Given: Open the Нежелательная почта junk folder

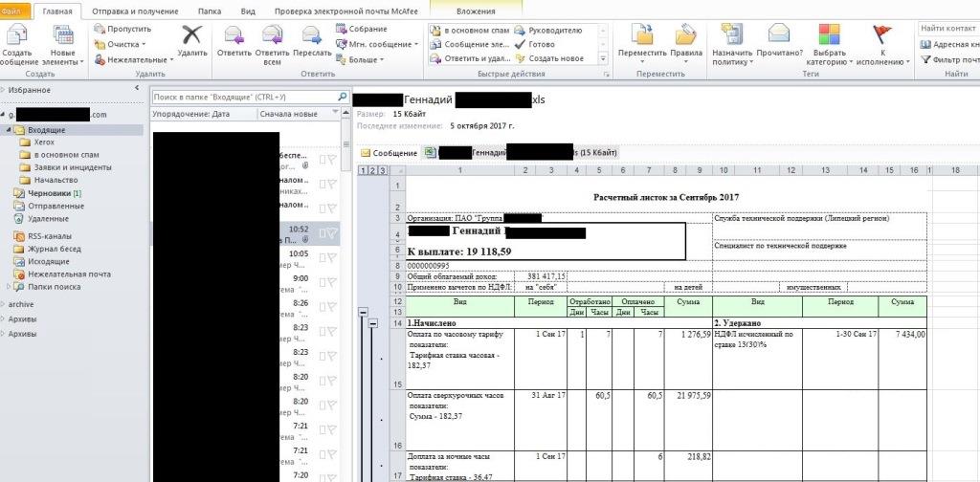Looking at the screenshot, I should click(x=62, y=274).
